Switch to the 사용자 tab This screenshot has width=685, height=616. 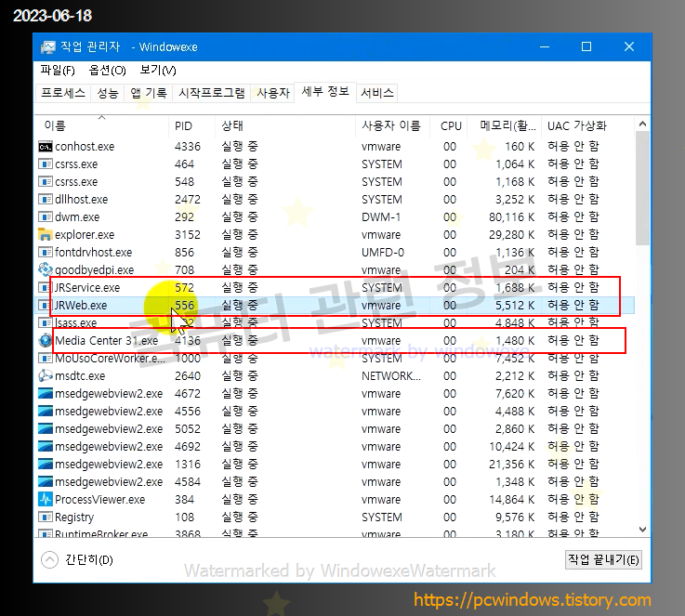click(x=273, y=93)
